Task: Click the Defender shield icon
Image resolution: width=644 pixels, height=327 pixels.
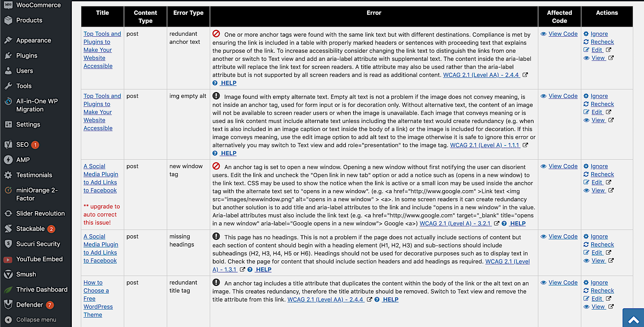Action: pos(8,305)
